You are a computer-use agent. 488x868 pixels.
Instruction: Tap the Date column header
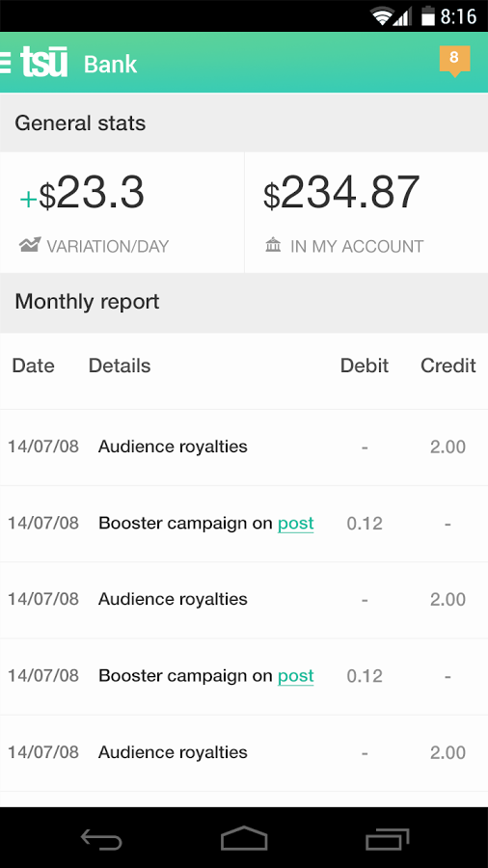pos(33,366)
